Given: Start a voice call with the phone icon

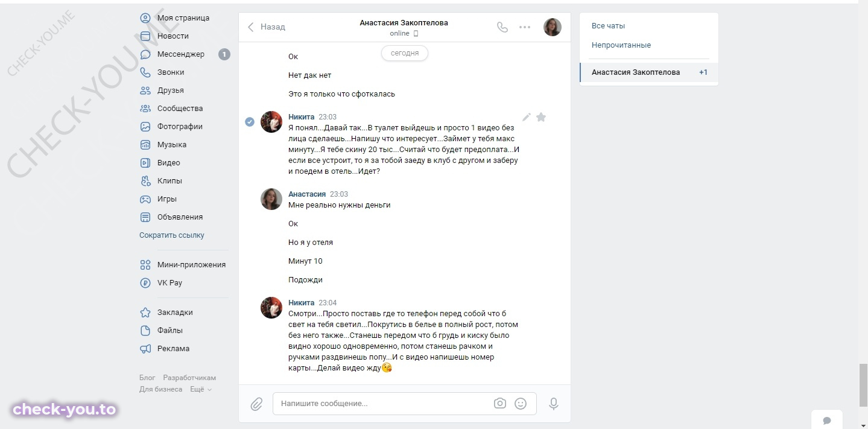Looking at the screenshot, I should click(502, 27).
